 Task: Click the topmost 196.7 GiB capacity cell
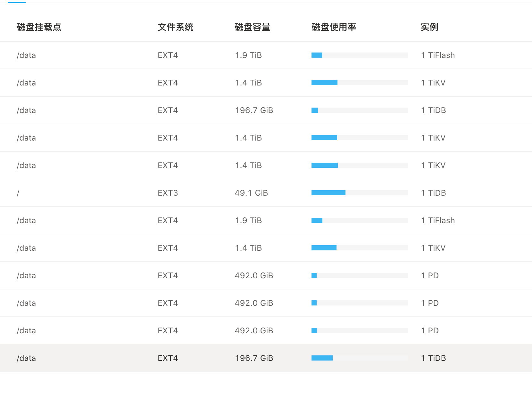pyautogui.click(x=254, y=110)
